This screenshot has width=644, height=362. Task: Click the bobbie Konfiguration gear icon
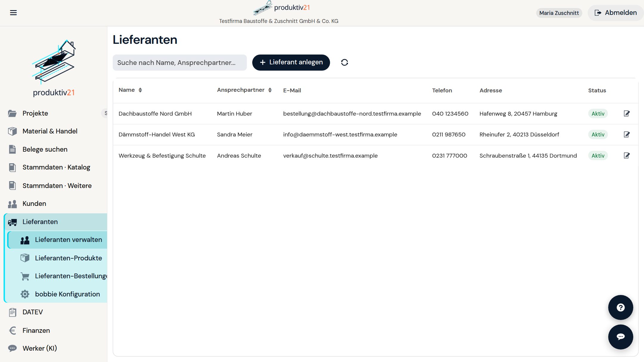[25, 294]
